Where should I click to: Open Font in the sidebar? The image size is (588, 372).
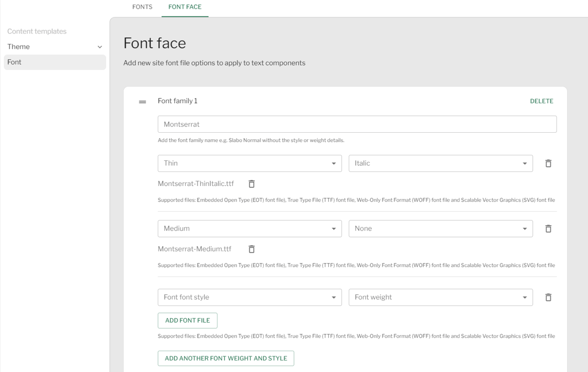(55, 62)
